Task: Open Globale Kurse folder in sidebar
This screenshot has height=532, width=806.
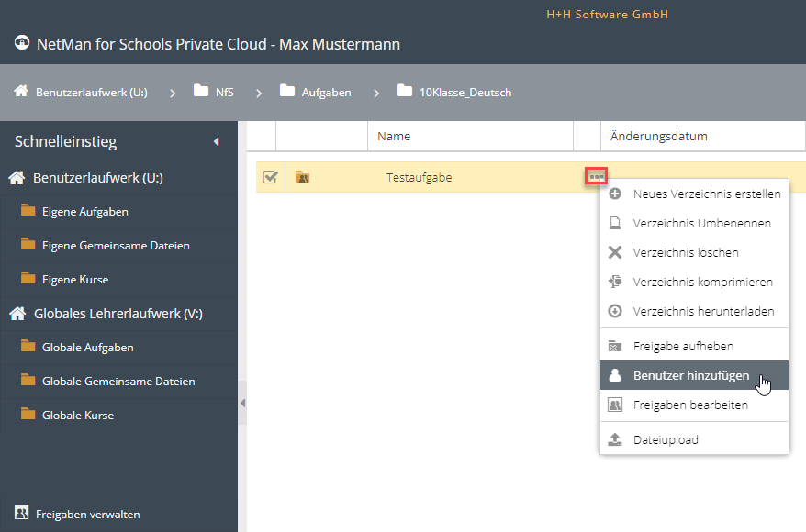Action: (77, 416)
